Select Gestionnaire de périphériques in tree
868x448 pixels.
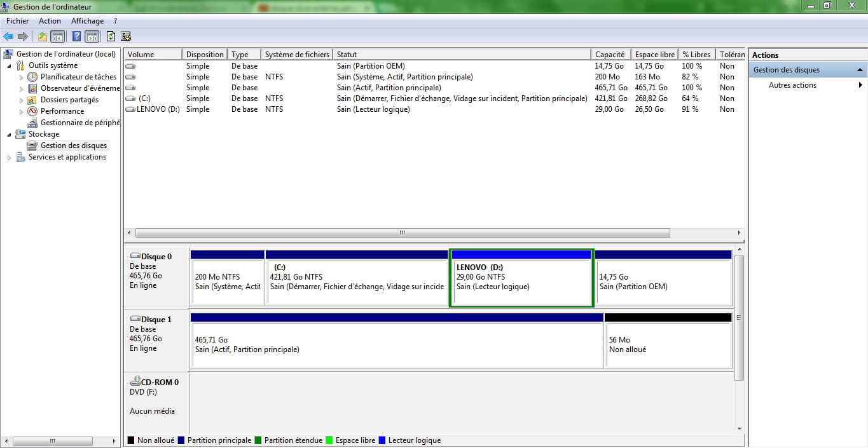pyautogui.click(x=79, y=123)
